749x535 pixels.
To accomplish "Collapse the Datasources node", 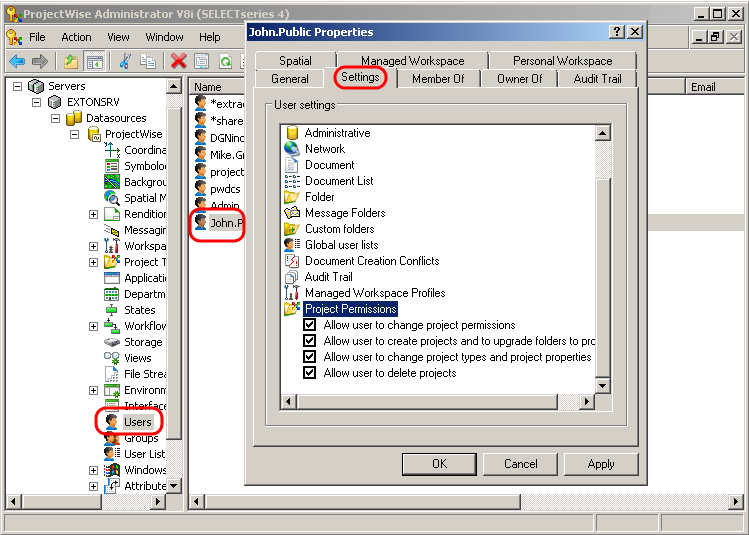I will (55, 118).
